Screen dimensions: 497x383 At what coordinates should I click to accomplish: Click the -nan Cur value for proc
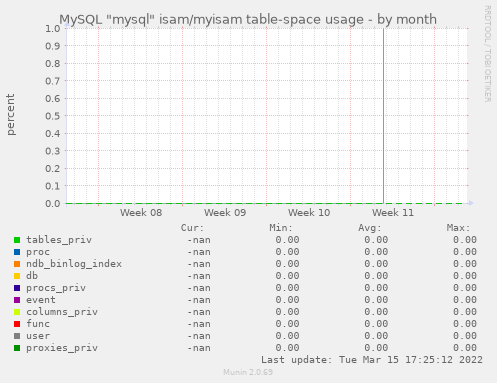[199, 252]
